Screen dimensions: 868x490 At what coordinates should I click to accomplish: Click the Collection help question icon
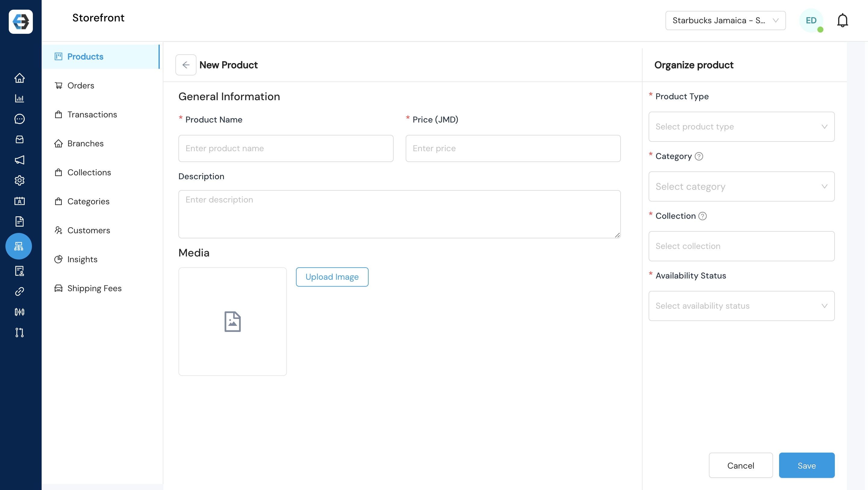(x=703, y=216)
